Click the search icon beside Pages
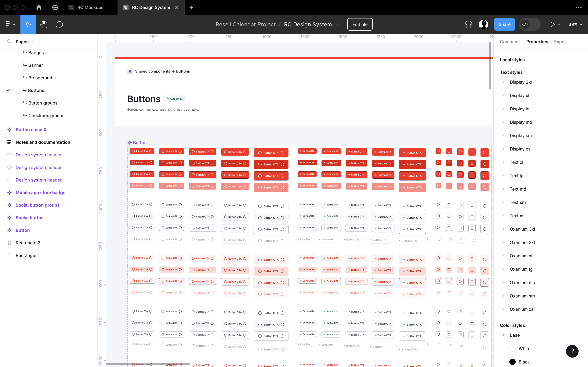588x367 pixels. (9, 41)
